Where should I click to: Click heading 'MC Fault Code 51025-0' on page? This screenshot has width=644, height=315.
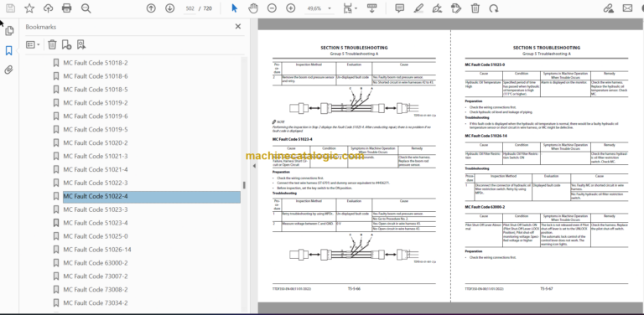485,65
